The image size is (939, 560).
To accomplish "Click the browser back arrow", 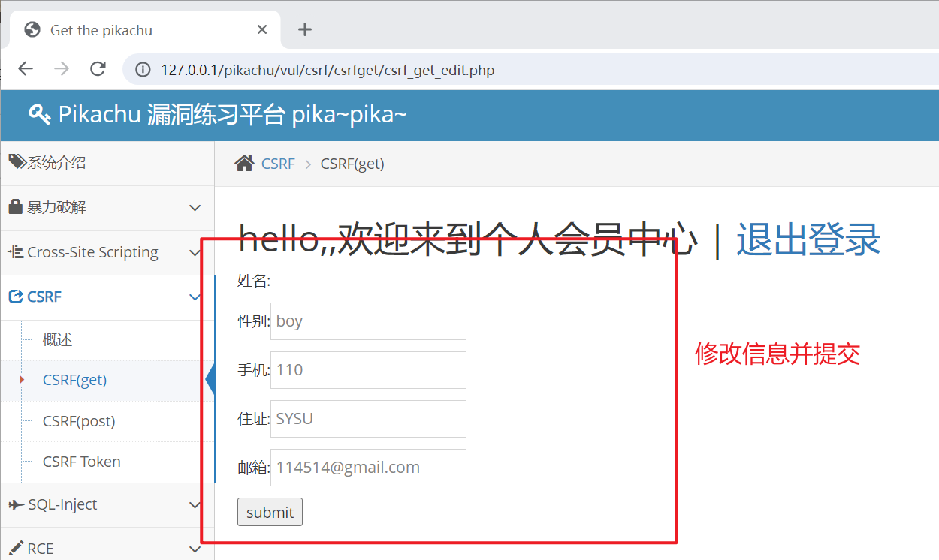I will [x=26, y=70].
